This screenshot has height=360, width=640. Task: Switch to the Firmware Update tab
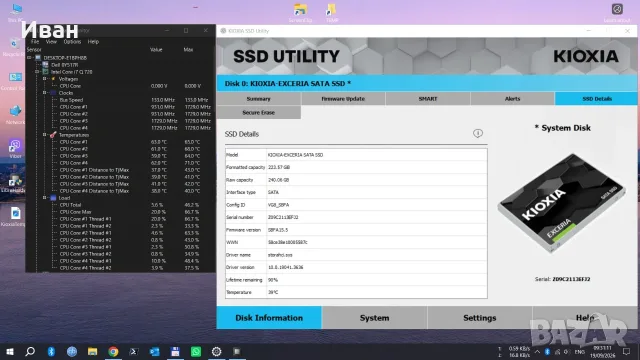[x=343, y=99]
